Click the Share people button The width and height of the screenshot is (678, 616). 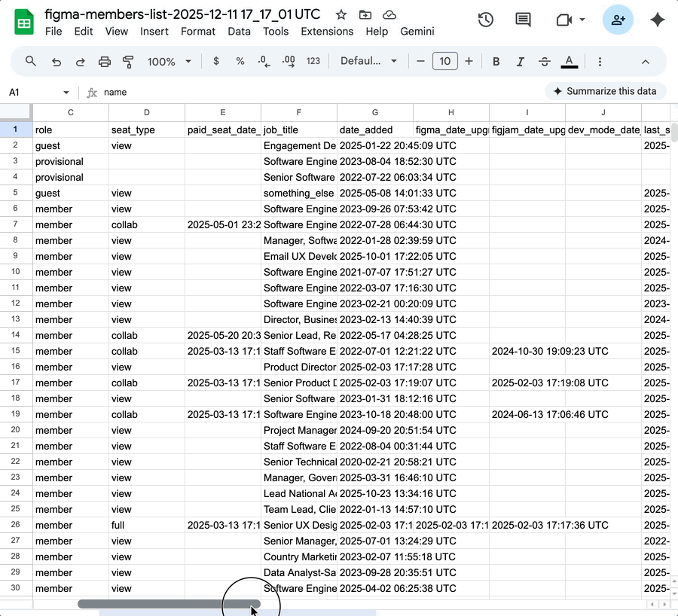pos(618,20)
